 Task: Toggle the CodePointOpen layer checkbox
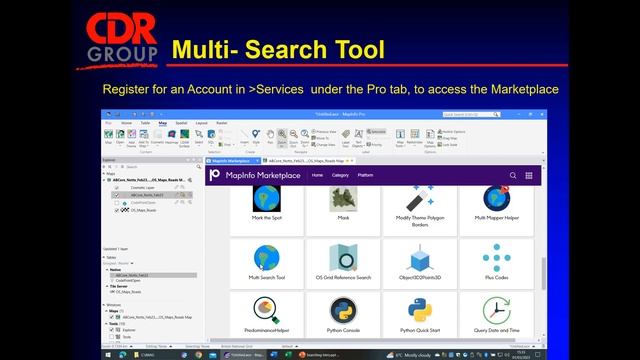(117, 202)
